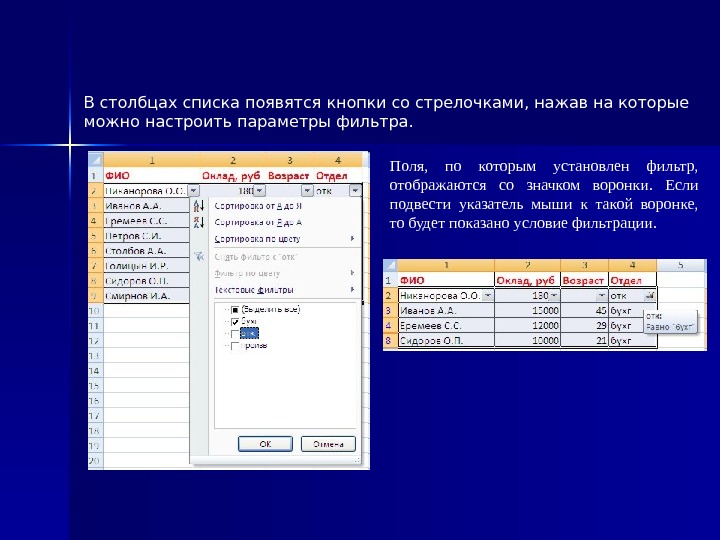Screen dimensions: 720x540
Task: Select row 8 header in right spreadsheet
Action: pos(390,341)
